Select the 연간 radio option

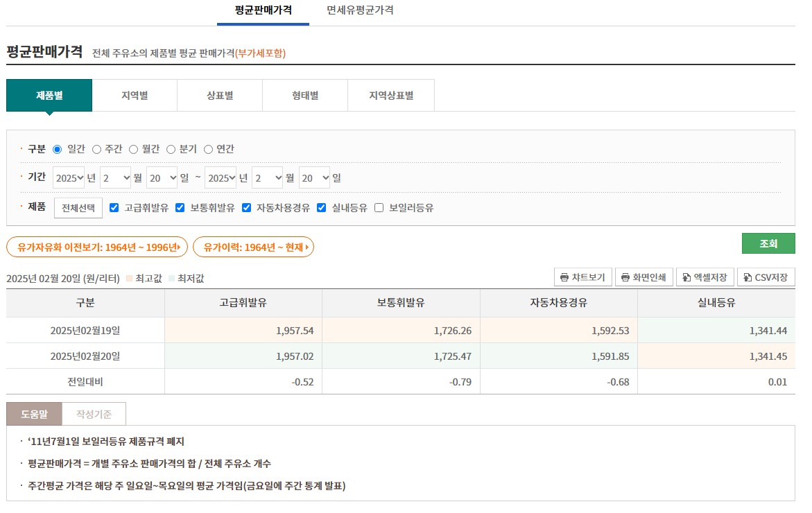208,149
